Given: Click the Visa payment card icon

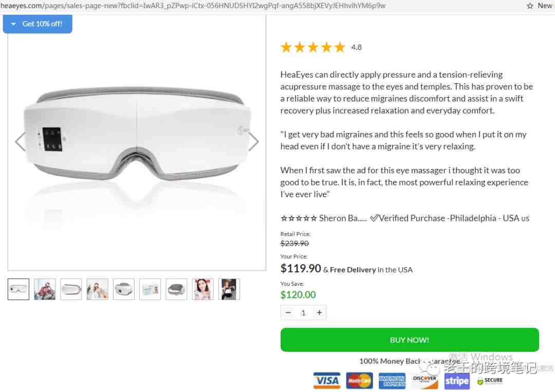Looking at the screenshot, I should [327, 381].
